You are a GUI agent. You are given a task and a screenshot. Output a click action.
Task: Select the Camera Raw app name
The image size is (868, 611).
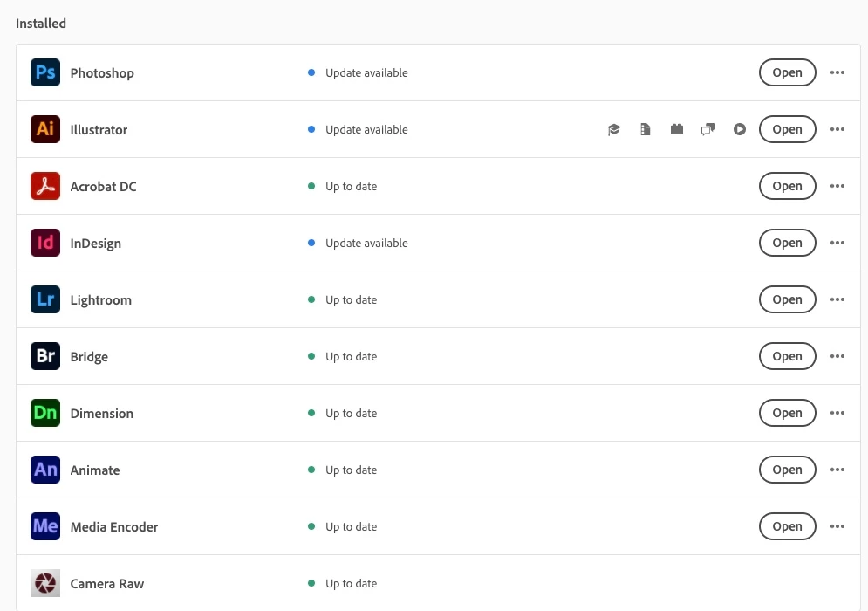106,584
